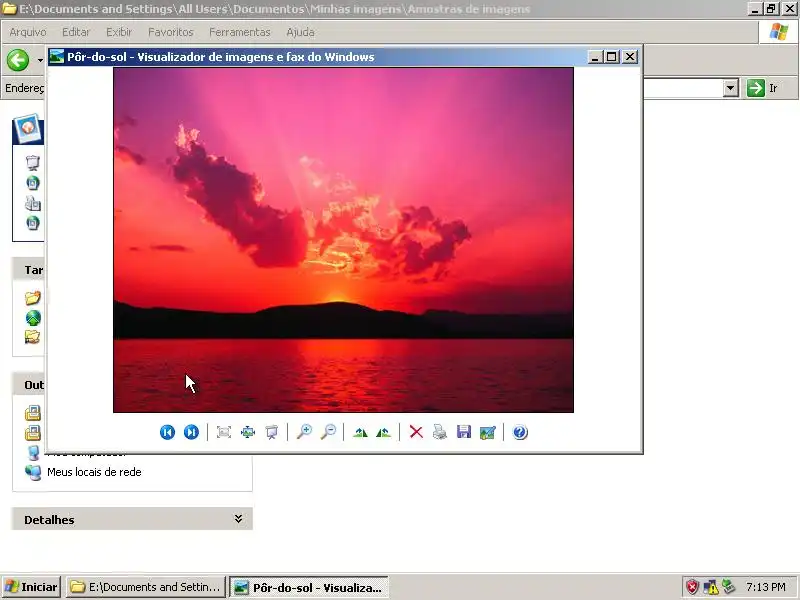Click the red security shield tray icon
Viewport: 800px width, 600px height.
[692, 587]
